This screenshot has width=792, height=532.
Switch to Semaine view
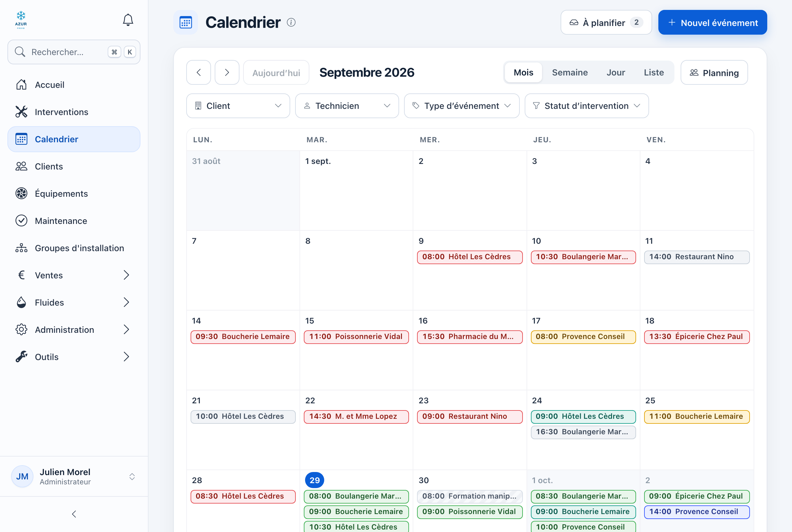click(570, 72)
